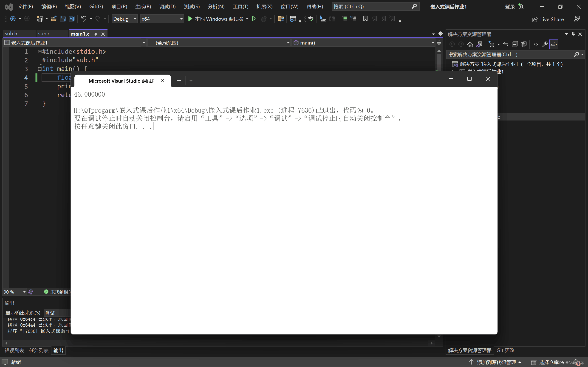Toggle a bookmark with the bookmark icon
Viewport: 588px width, 367px height.
point(365,19)
